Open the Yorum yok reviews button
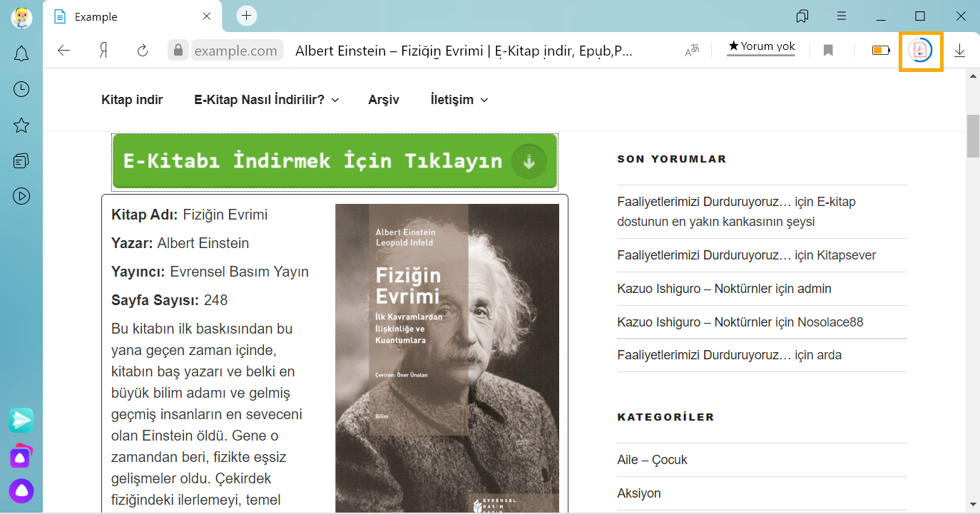Image resolution: width=980 pixels, height=514 pixels. (x=761, y=47)
